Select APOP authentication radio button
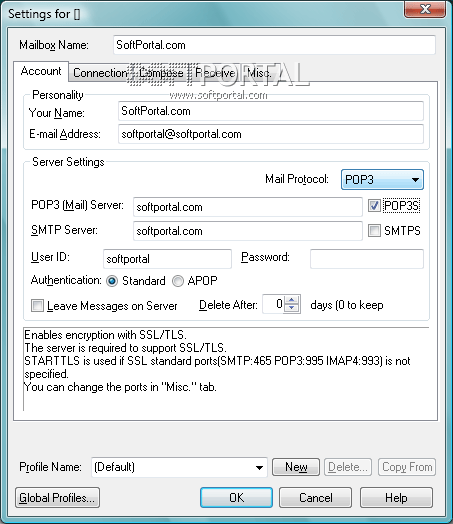 click(178, 281)
